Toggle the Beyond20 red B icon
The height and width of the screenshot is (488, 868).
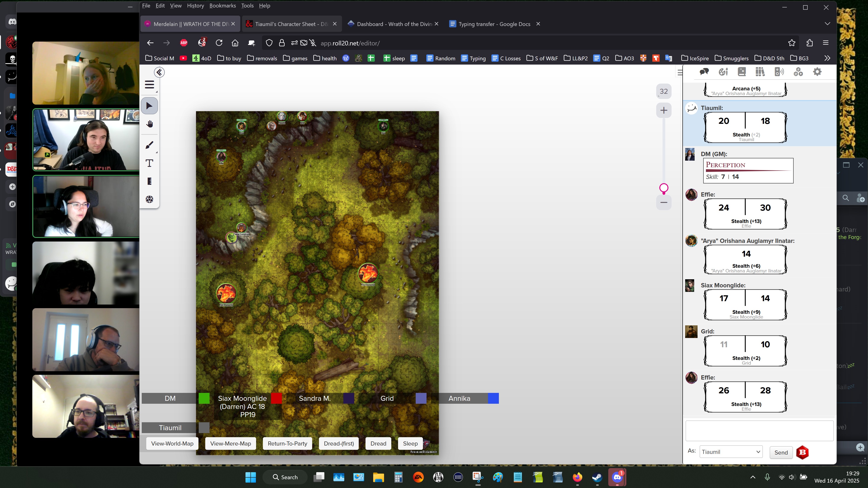(x=802, y=452)
